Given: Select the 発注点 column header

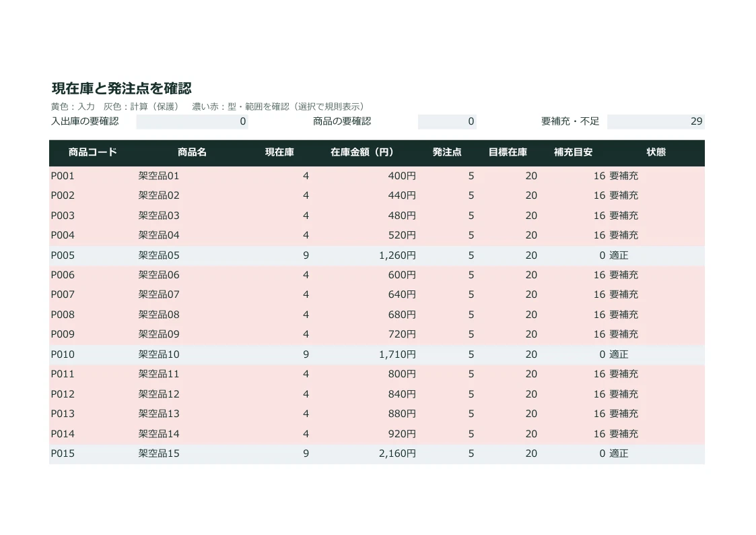Looking at the screenshot, I should [447, 152].
